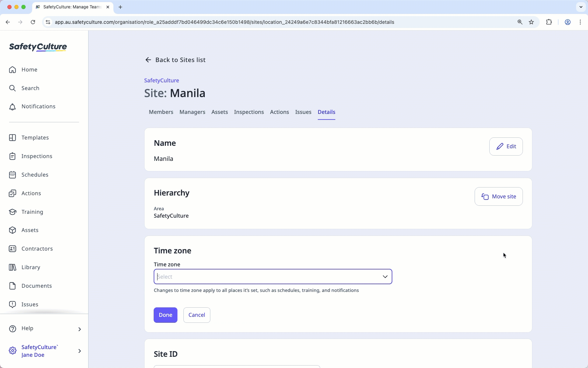Click the Edit name button
588x368 pixels.
click(506, 146)
